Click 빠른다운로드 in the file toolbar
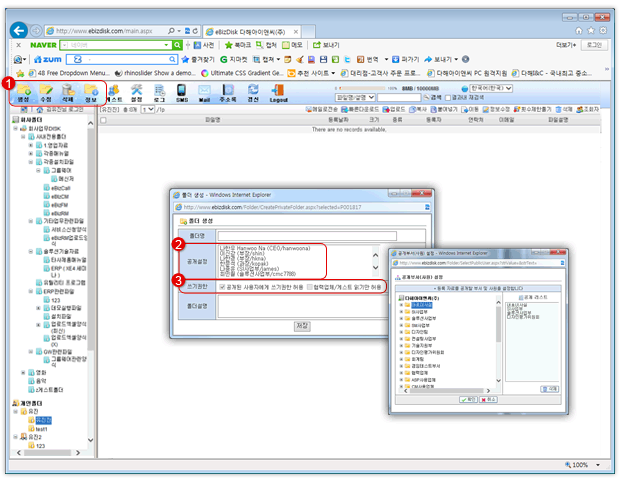 360,110
